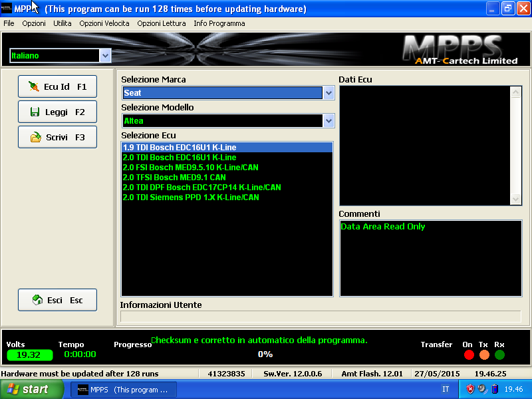The image size is (532, 399).
Task: Select 2.0 TFSI Bosch MED9.1 CAN
Action: (x=227, y=177)
